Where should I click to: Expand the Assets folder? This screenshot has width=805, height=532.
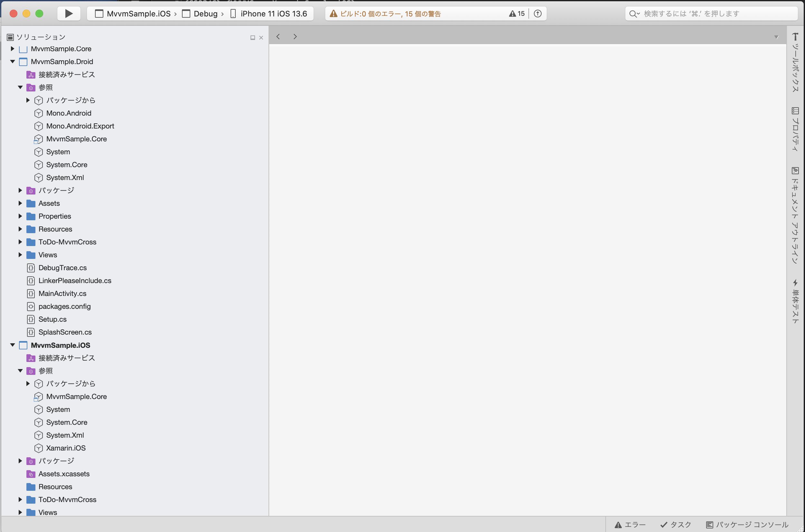pyautogui.click(x=20, y=203)
